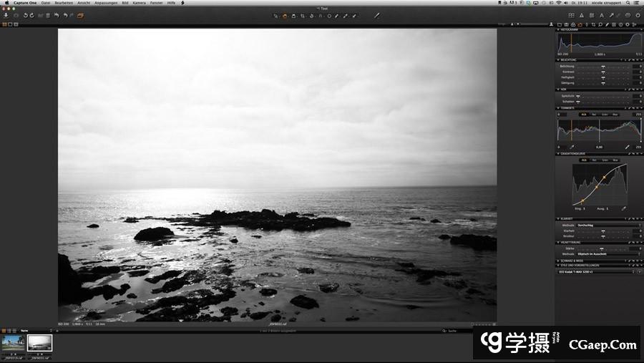Rotate image left with the toolbar icon
644x363 pixels.
coord(25,15)
